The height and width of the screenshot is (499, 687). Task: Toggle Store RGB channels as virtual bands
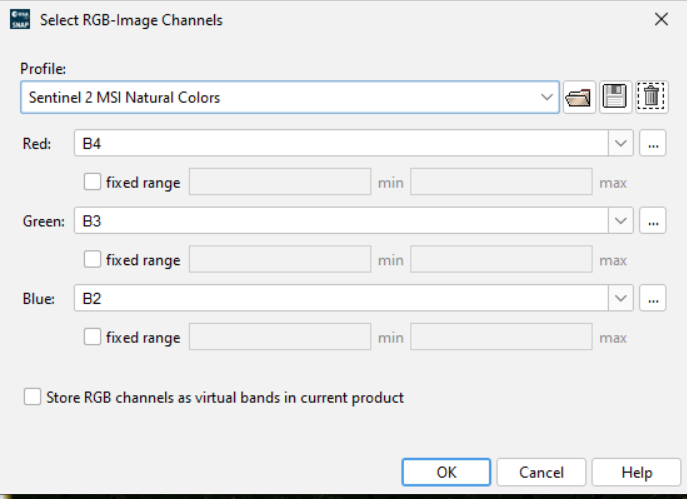pos(32,398)
